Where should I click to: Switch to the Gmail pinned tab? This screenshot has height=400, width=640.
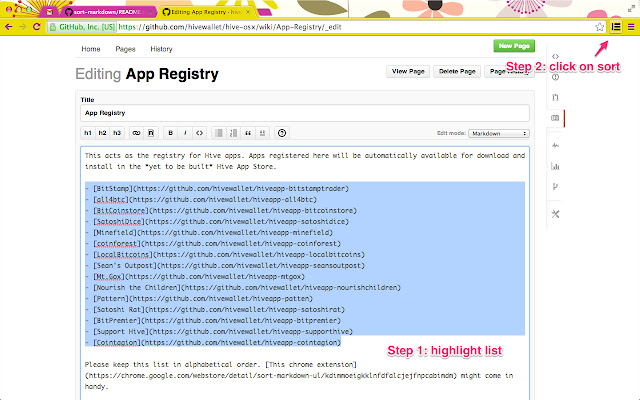[x=49, y=12]
